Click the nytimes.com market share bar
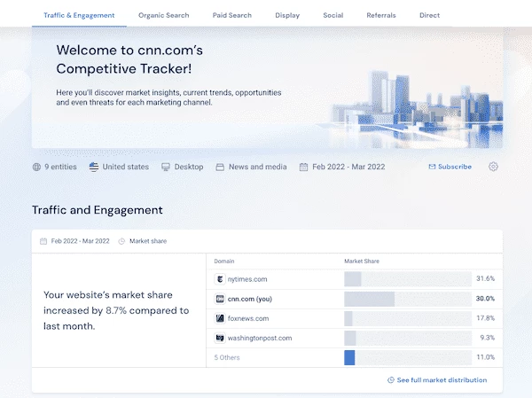 click(408, 279)
